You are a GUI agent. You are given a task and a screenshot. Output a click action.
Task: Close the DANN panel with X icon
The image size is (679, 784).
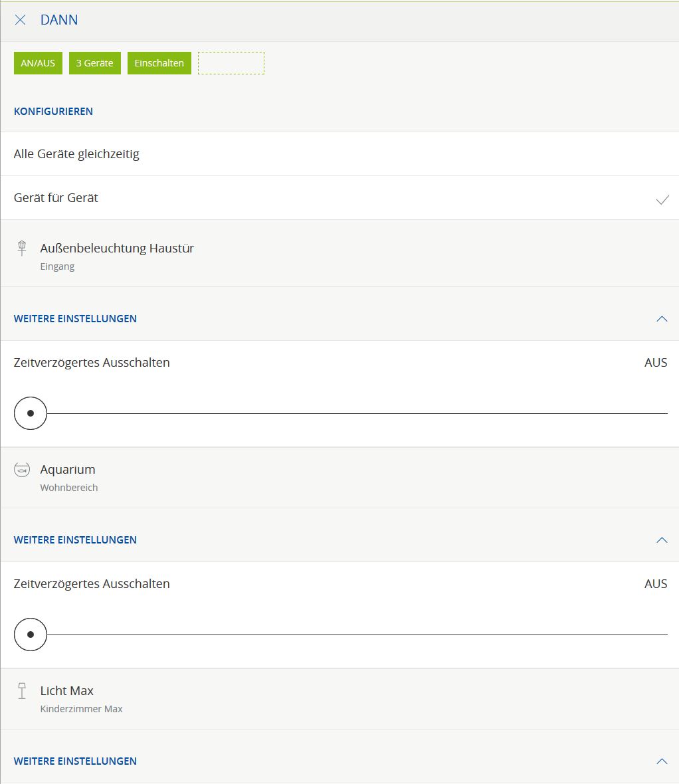(20, 20)
